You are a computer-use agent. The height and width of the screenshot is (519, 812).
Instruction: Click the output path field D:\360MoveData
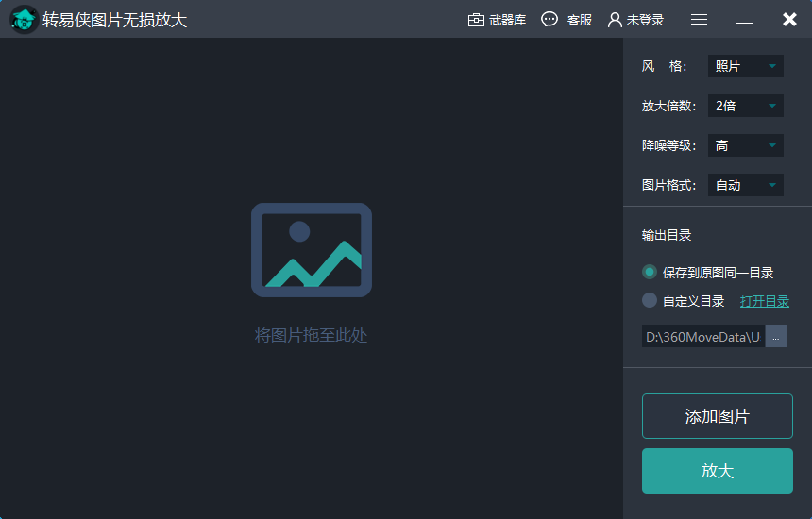click(x=703, y=336)
